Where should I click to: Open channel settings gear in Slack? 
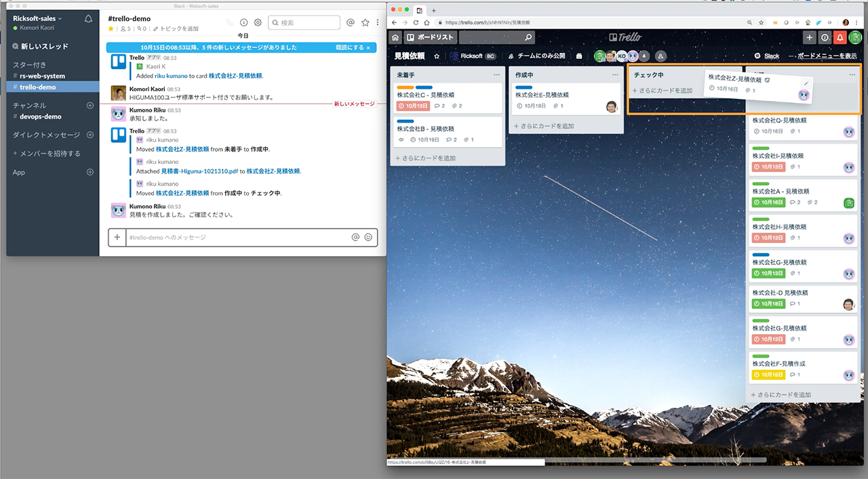pos(258,22)
